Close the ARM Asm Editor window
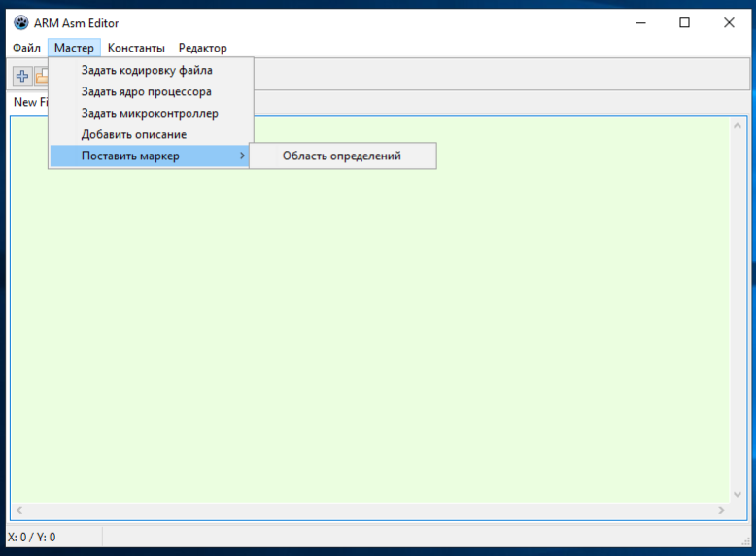 pyautogui.click(x=729, y=22)
